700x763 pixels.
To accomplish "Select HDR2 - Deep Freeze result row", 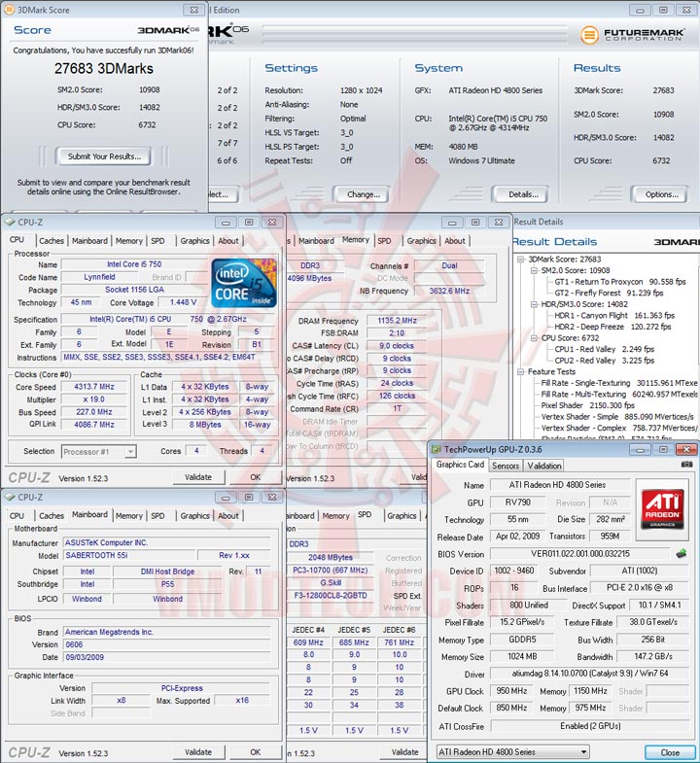I will [x=612, y=327].
